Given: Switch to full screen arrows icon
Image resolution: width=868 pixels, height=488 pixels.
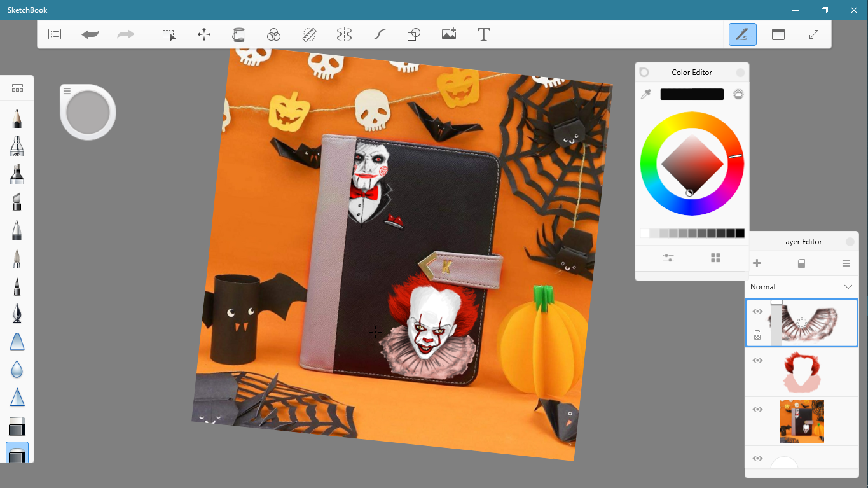Looking at the screenshot, I should pos(814,34).
